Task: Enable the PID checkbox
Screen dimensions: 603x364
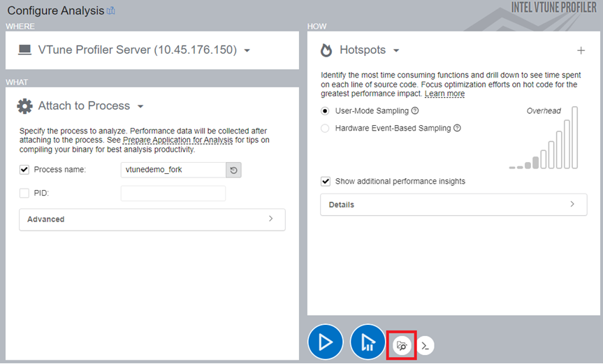Action: click(24, 193)
